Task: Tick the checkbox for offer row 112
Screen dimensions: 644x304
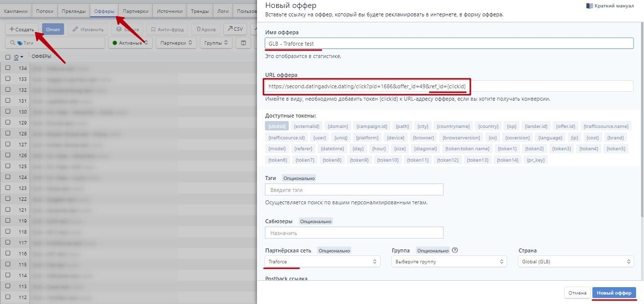Action: [x=8, y=297]
